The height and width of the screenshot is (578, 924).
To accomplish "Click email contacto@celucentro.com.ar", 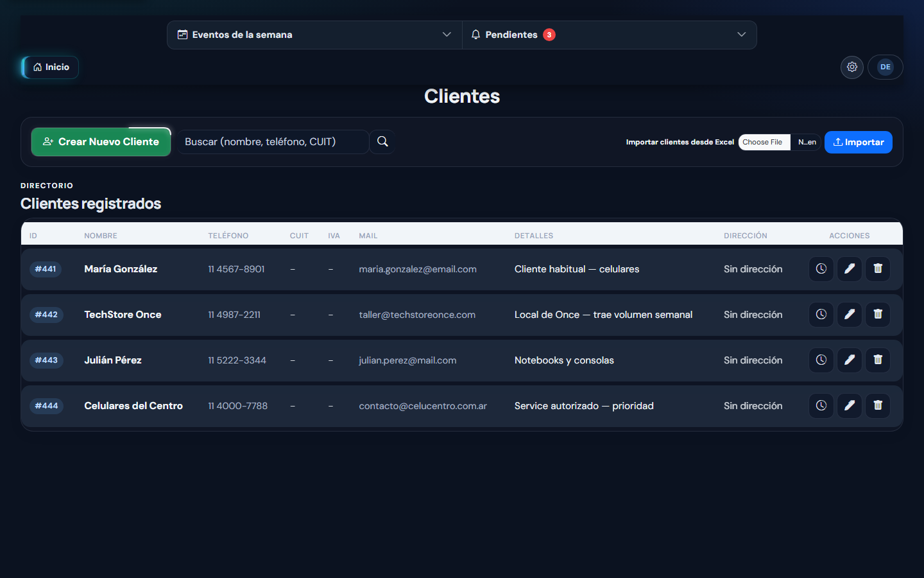I will point(423,406).
